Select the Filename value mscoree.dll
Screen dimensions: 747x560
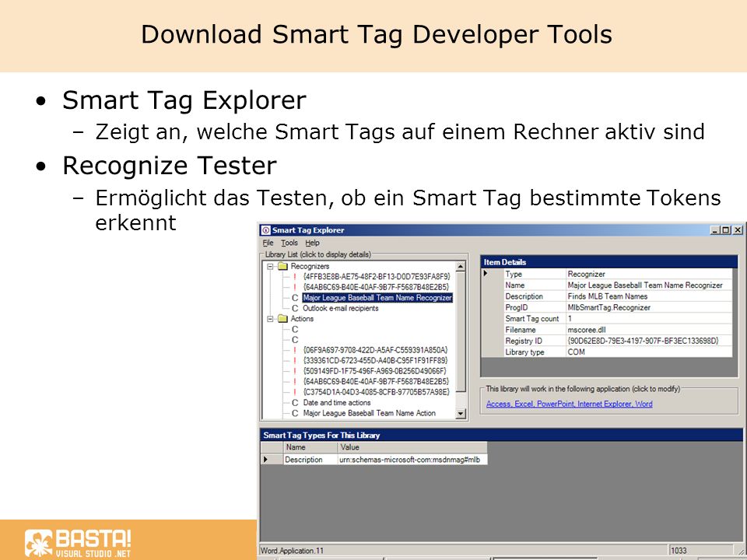(649, 330)
